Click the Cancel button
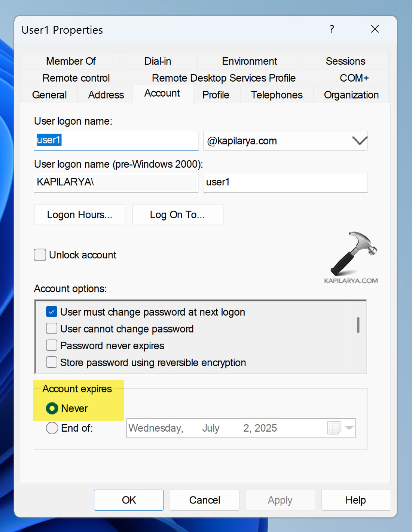Screen dimensions: 412x532 205,500
